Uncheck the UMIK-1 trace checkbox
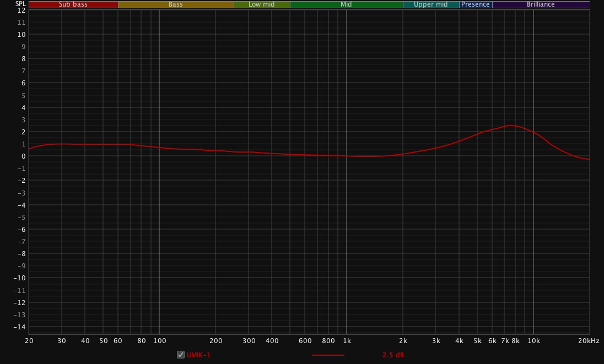Screen dimensions: 604x364 click(181, 355)
